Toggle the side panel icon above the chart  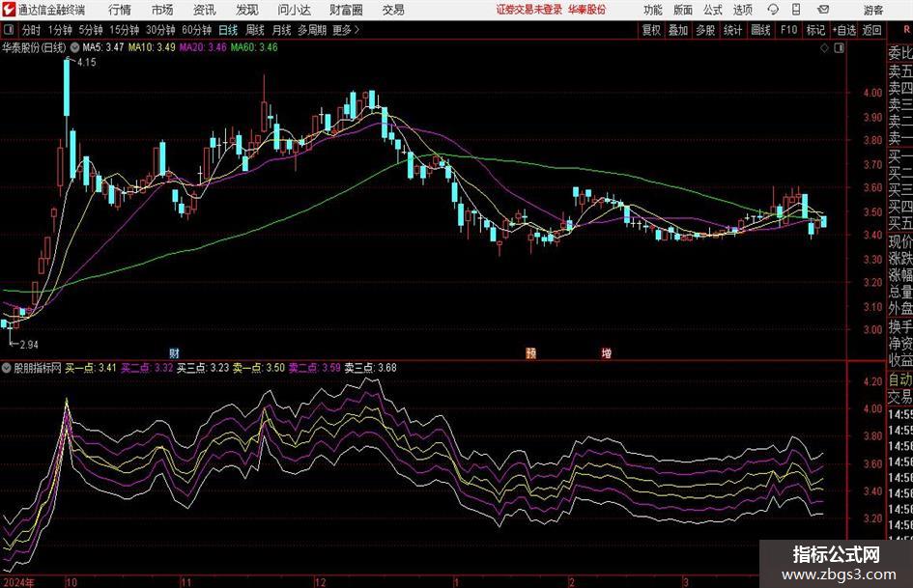click(839, 48)
